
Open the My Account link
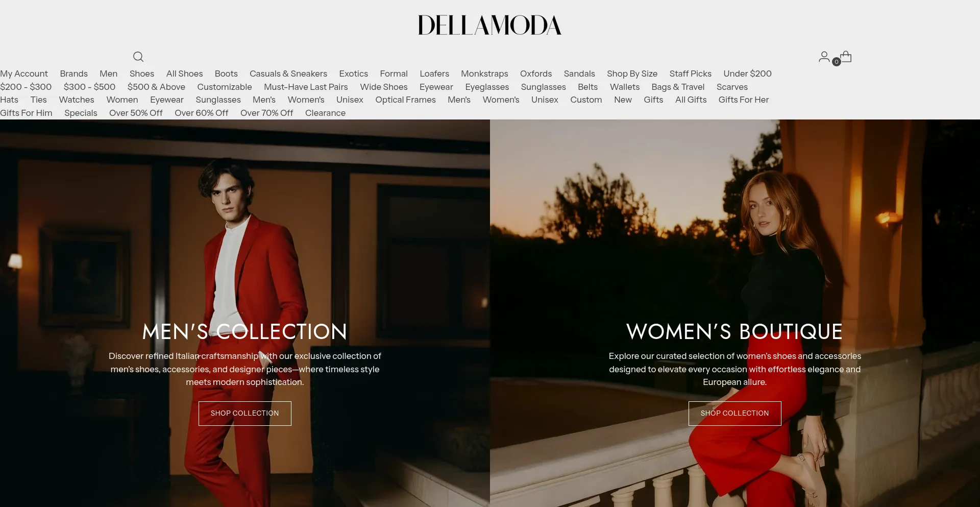pyautogui.click(x=24, y=74)
